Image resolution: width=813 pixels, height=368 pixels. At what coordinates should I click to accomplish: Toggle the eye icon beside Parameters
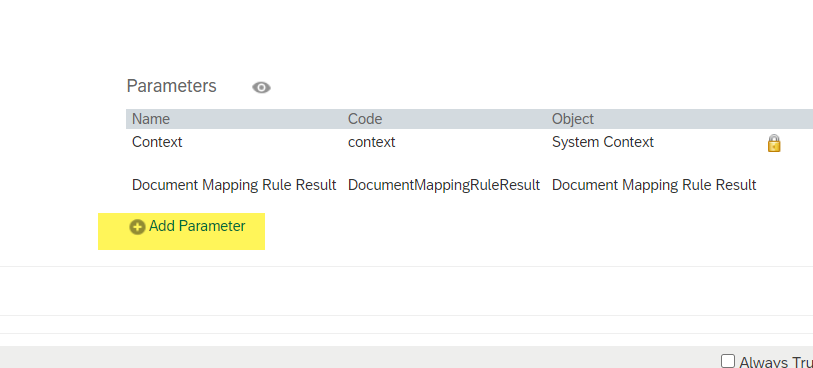[261, 88]
